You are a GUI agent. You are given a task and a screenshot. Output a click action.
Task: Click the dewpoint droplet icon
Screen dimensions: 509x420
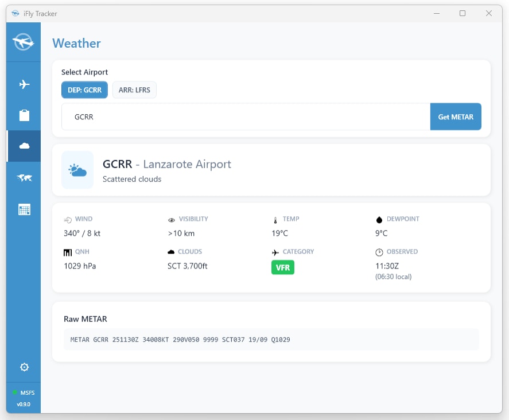click(379, 219)
